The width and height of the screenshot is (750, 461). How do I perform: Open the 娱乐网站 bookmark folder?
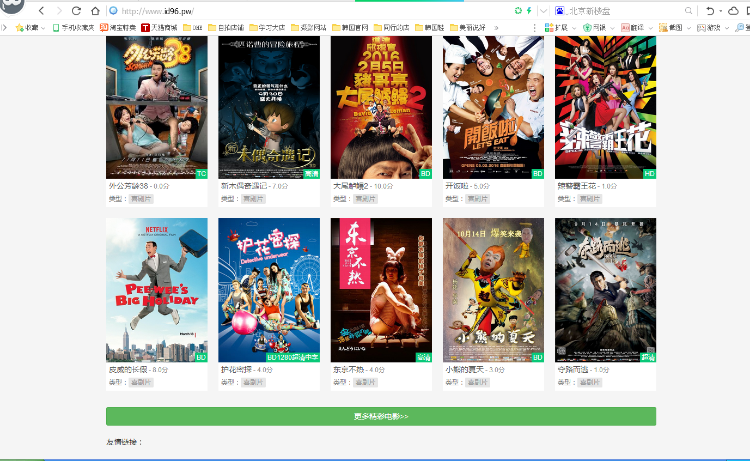(x=309, y=28)
